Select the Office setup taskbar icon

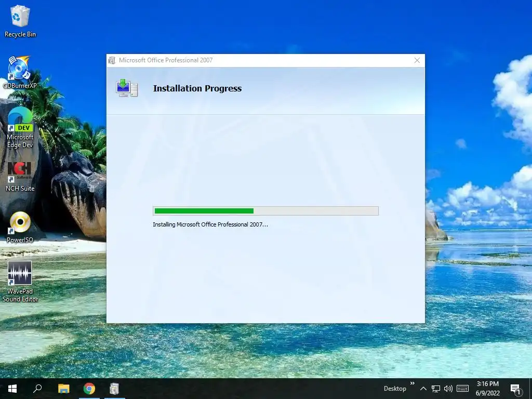click(x=114, y=389)
